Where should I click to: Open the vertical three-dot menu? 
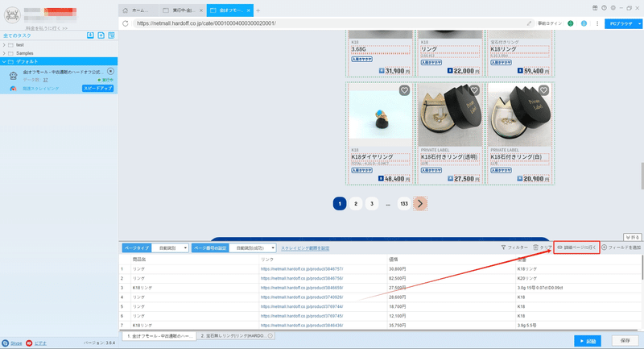[597, 23]
